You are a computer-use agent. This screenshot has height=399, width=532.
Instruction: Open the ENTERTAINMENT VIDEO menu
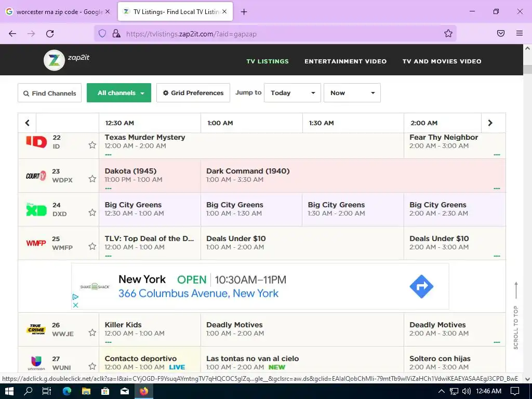click(345, 61)
